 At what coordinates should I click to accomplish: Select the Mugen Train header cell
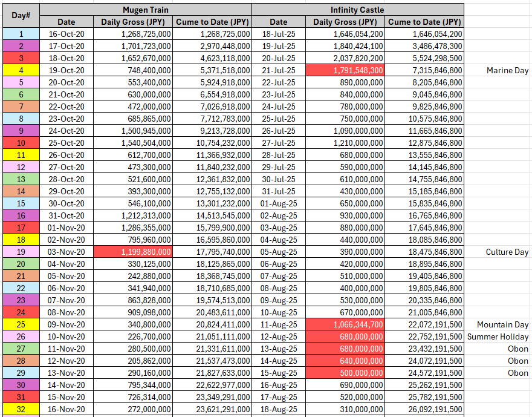146,10
